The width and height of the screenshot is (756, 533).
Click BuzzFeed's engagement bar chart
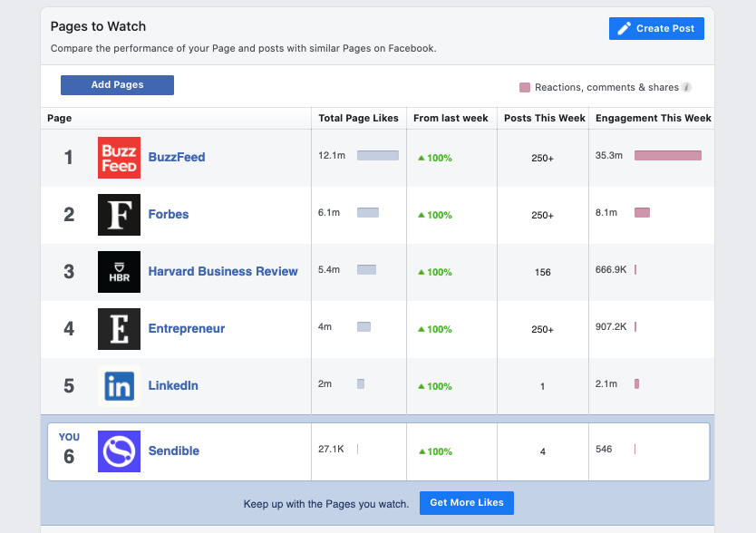pos(668,155)
